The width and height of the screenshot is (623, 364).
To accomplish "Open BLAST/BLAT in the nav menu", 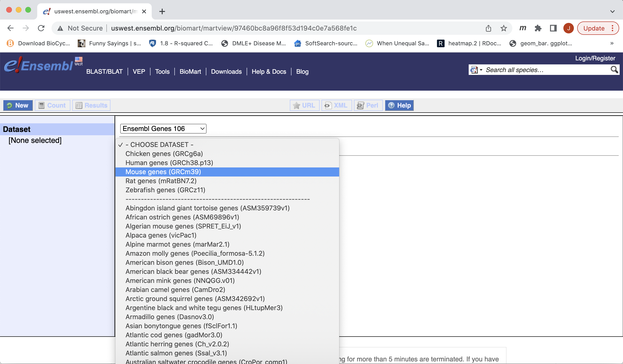I will pyautogui.click(x=104, y=72).
